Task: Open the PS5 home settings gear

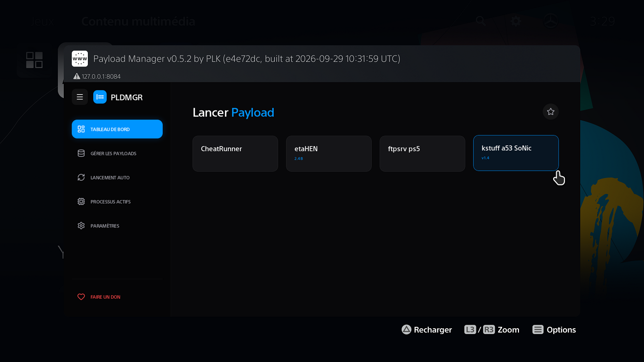Action: coord(516,21)
